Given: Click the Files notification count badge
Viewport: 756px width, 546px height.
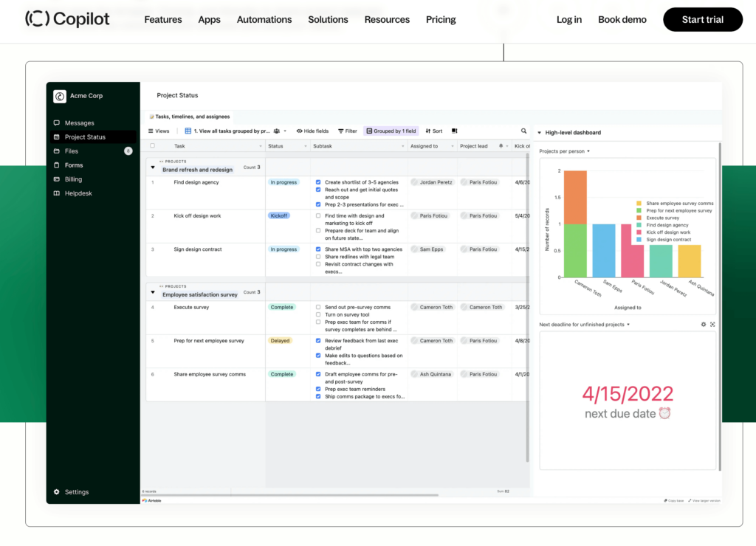Looking at the screenshot, I should click(128, 151).
